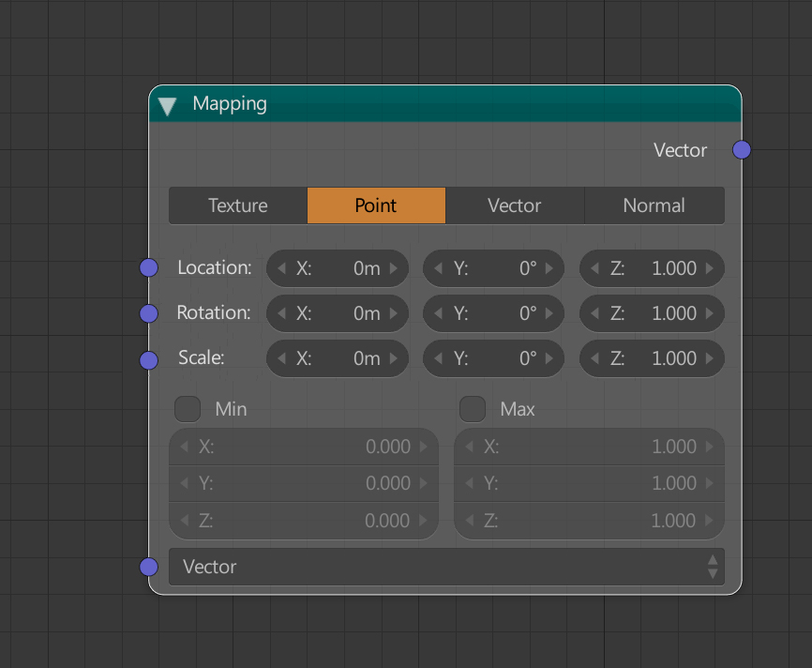Decrease Rotation Z with left arrow
The height and width of the screenshot is (668, 812).
click(x=594, y=313)
